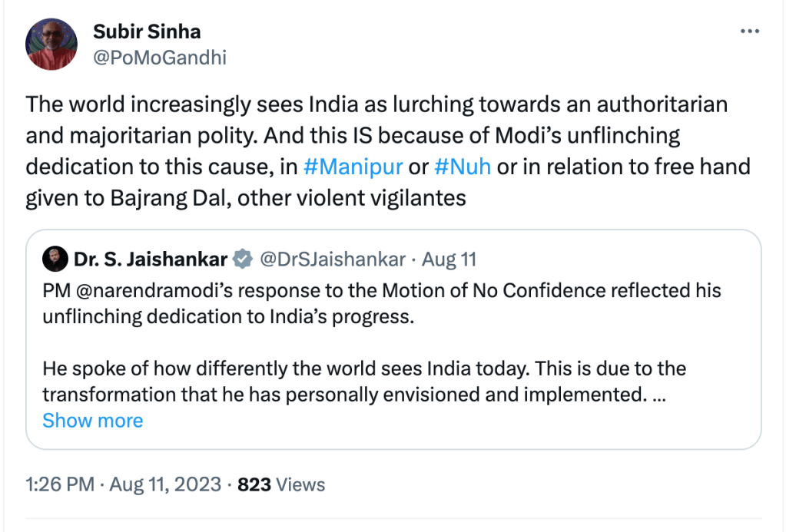Click the small Dr. S. Jaishankar avatar
786x532 pixels.
pos(54,259)
